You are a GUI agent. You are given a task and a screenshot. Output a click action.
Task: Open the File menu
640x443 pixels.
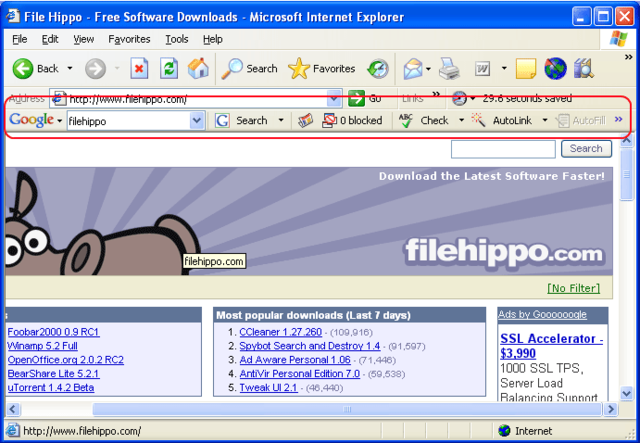coord(20,39)
